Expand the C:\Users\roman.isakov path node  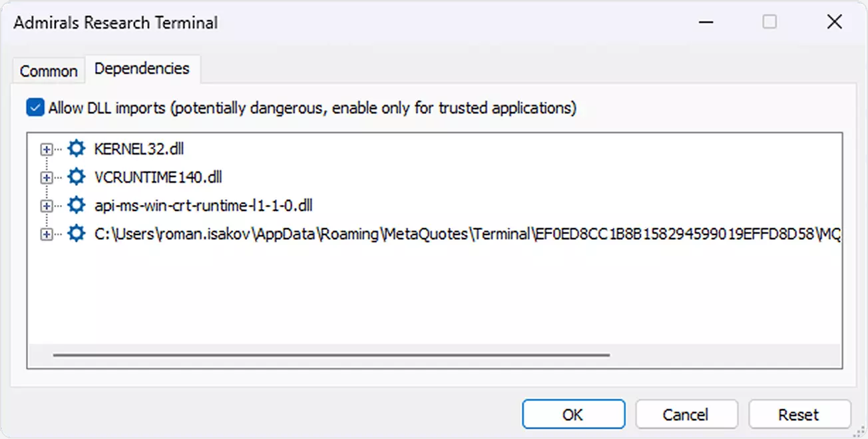point(46,234)
